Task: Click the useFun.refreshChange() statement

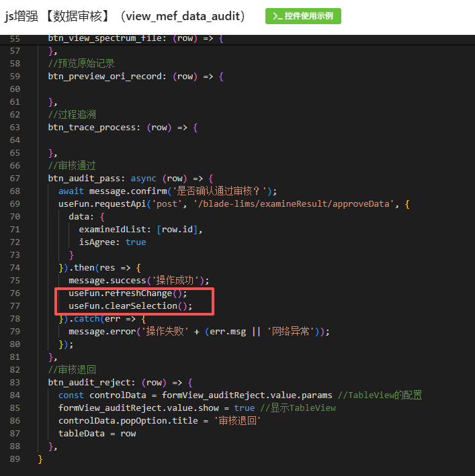Action: [x=128, y=293]
